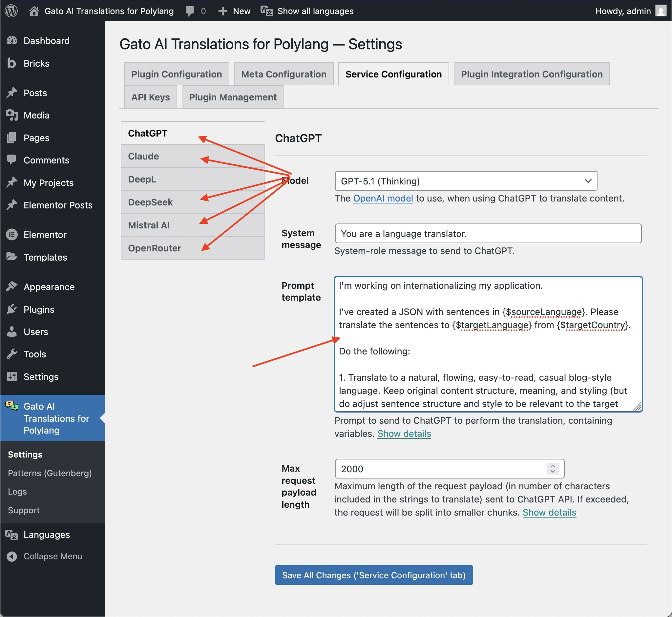
Task: Open the OpenAI model link
Action: click(383, 198)
